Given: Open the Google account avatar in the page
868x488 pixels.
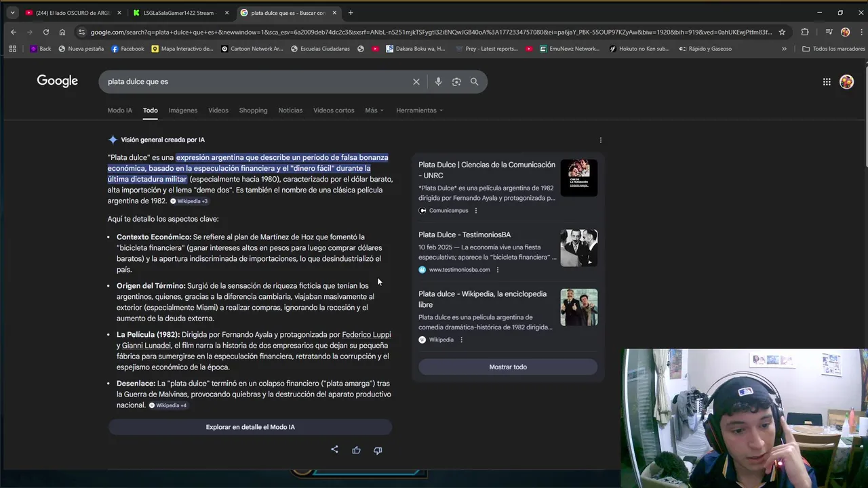Looking at the screenshot, I should (x=846, y=81).
